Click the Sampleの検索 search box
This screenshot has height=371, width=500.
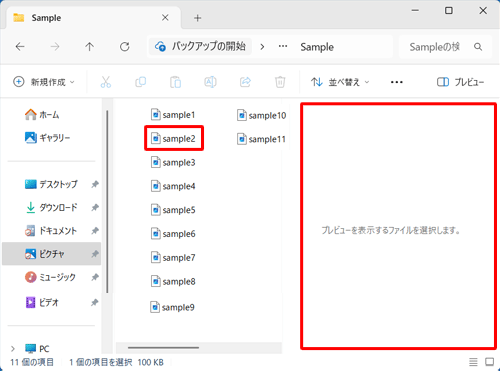(x=445, y=47)
